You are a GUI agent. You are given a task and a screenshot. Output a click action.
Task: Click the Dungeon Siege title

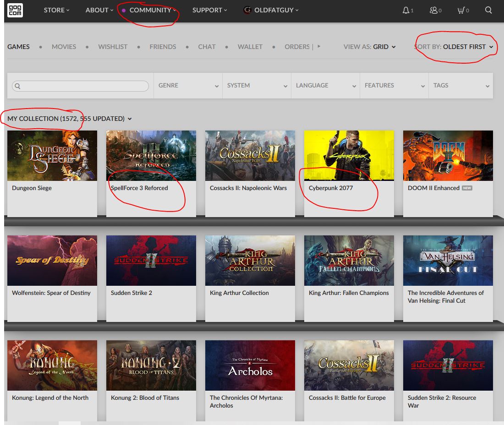(x=32, y=188)
